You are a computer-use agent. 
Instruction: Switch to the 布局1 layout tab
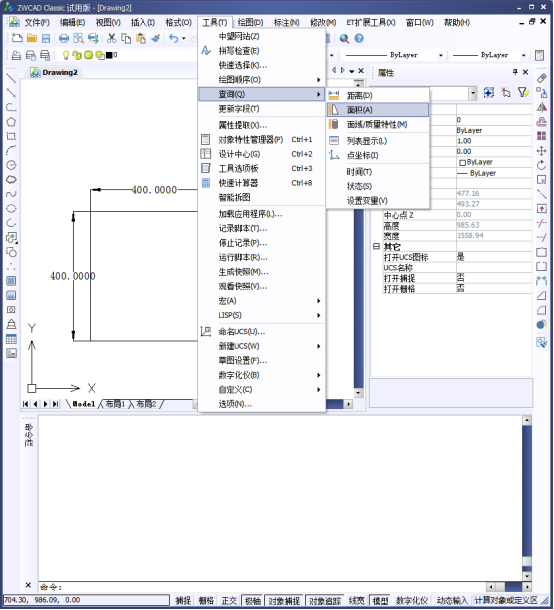pos(115,404)
